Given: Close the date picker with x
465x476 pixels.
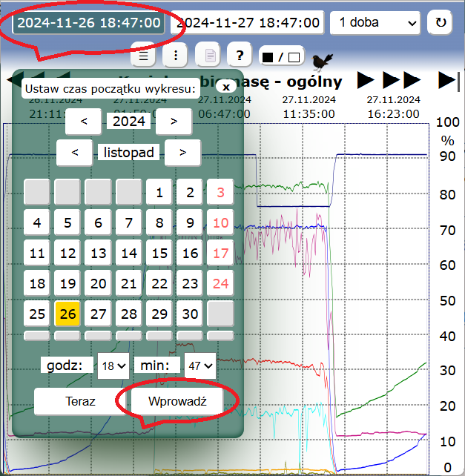Looking at the screenshot, I should click(225, 87).
